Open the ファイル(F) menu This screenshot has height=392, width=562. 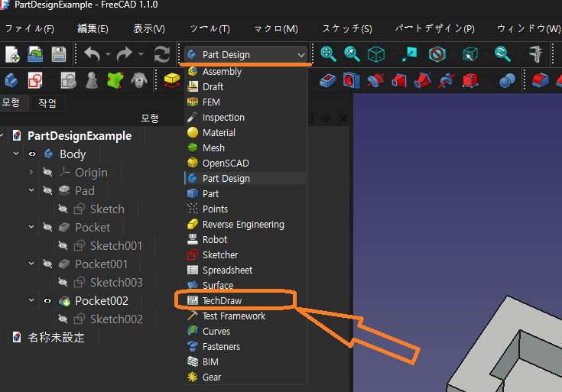pyautogui.click(x=29, y=29)
